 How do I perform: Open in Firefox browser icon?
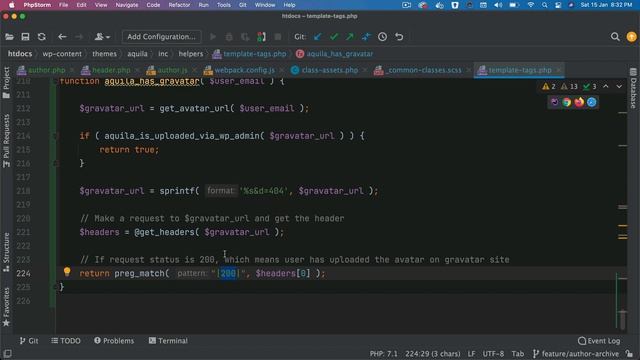(x=579, y=102)
